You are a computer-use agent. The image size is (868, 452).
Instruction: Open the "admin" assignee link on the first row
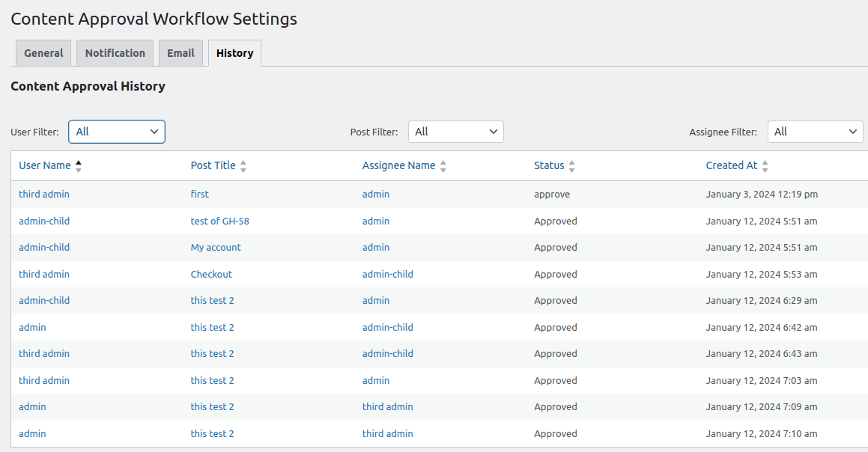point(375,194)
